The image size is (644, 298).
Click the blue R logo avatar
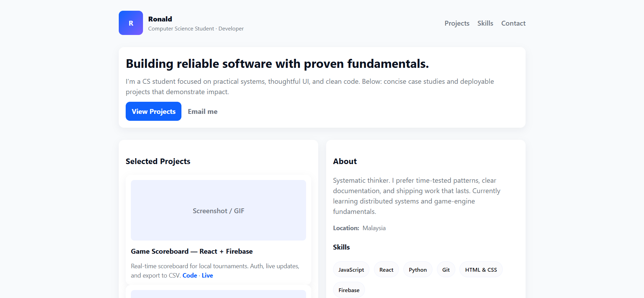(131, 23)
